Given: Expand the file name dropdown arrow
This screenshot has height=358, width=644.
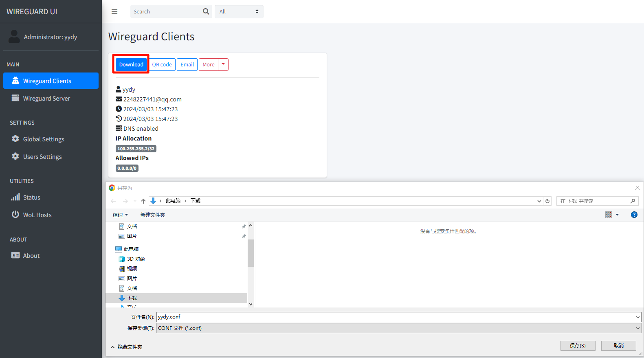Looking at the screenshot, I should (x=638, y=317).
